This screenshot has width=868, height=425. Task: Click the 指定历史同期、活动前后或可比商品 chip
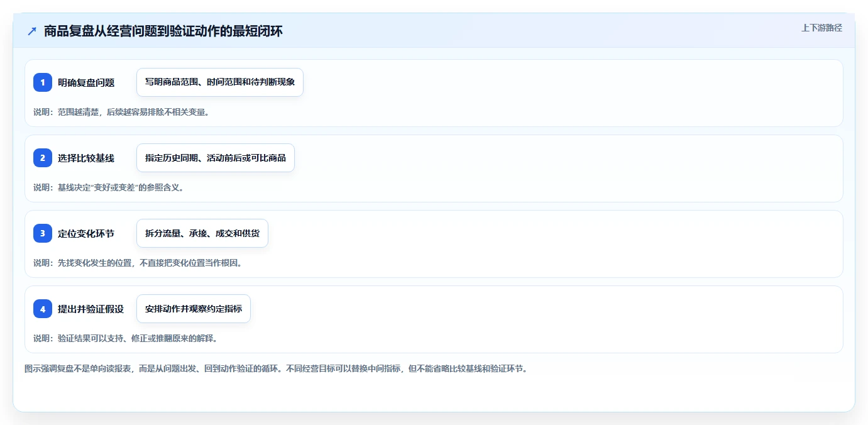pos(216,158)
